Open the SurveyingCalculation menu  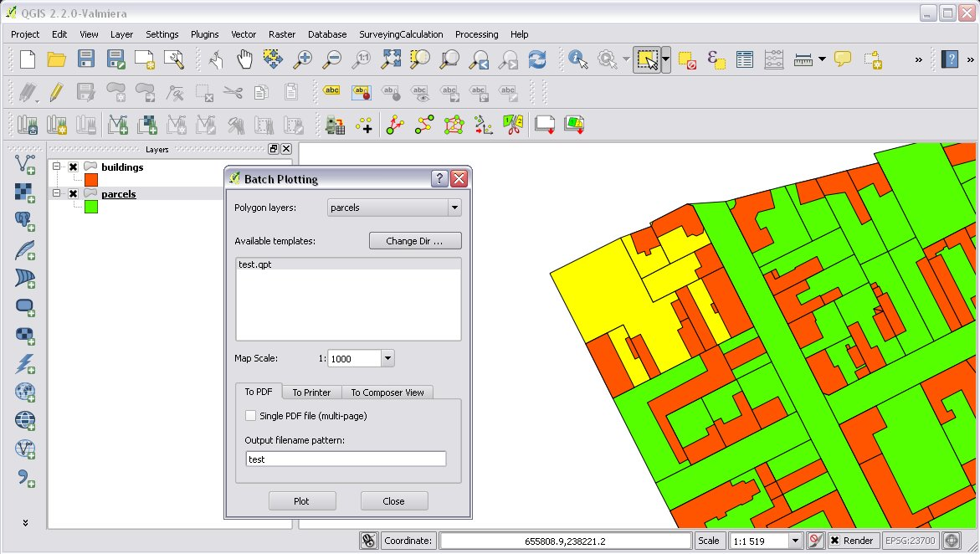(401, 34)
